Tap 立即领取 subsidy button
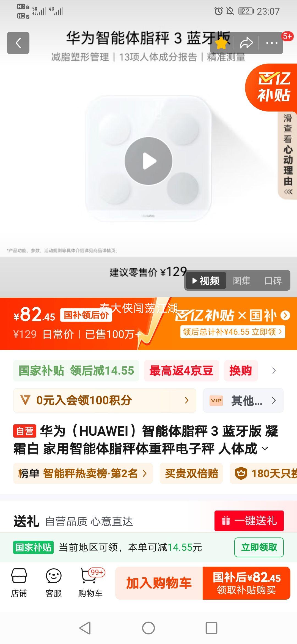 click(x=259, y=547)
